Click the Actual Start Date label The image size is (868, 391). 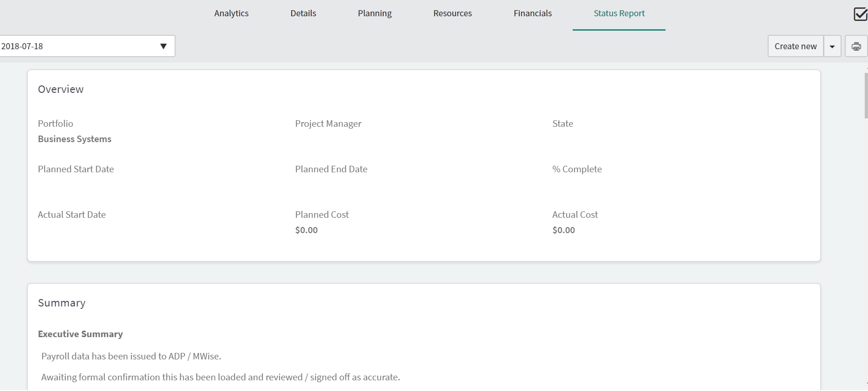pyautogui.click(x=72, y=215)
